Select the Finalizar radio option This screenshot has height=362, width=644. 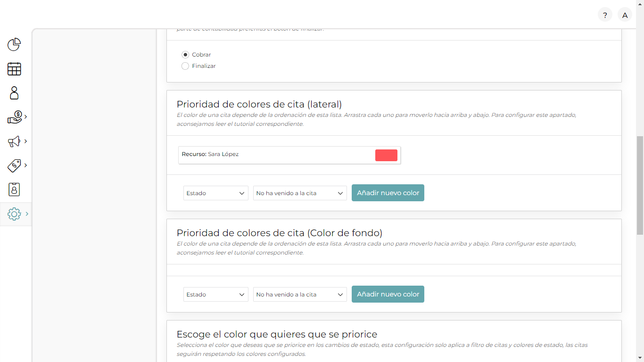coord(185,66)
